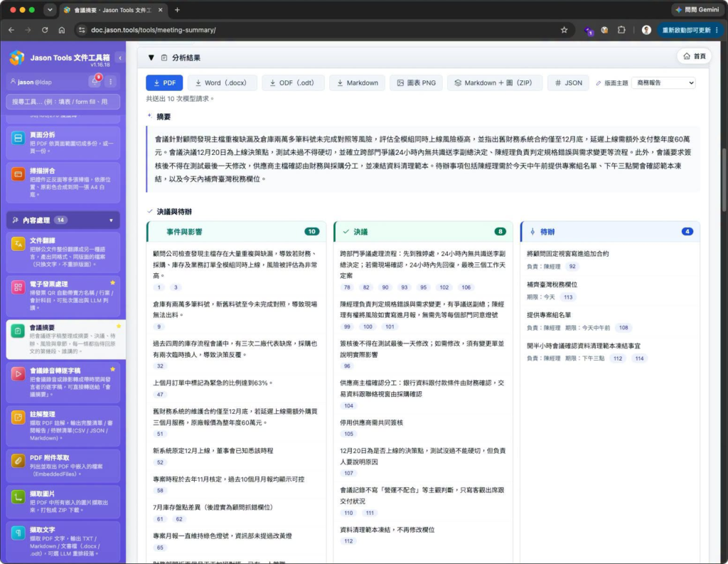Open the 掃描拼合 tool icon
The width and height of the screenshot is (728, 564).
pyautogui.click(x=18, y=174)
